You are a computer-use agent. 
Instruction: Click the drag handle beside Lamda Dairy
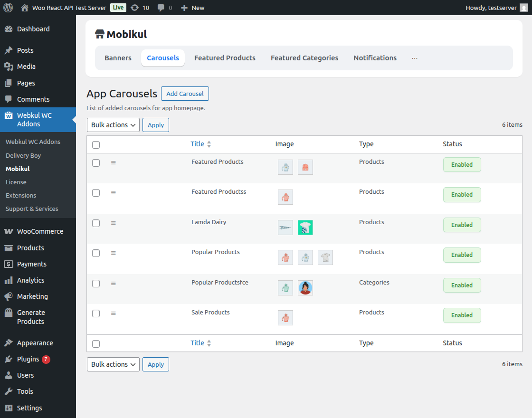pos(113,223)
